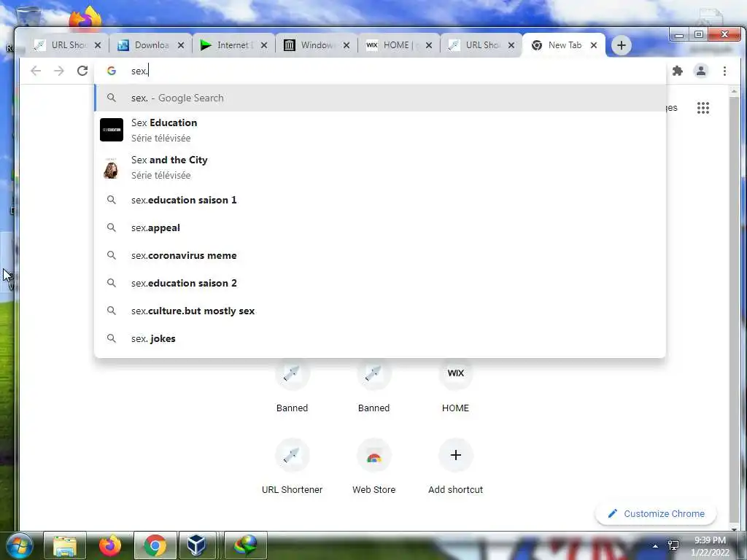747x560 pixels.
Task: Open Chrome's three-dot menu
Action: click(x=724, y=71)
